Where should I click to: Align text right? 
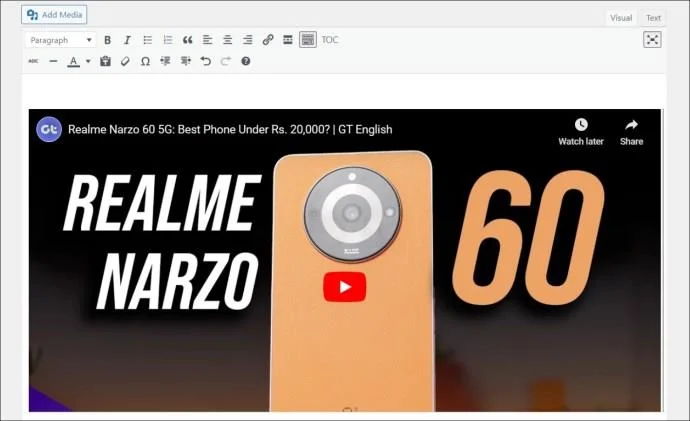(248, 40)
